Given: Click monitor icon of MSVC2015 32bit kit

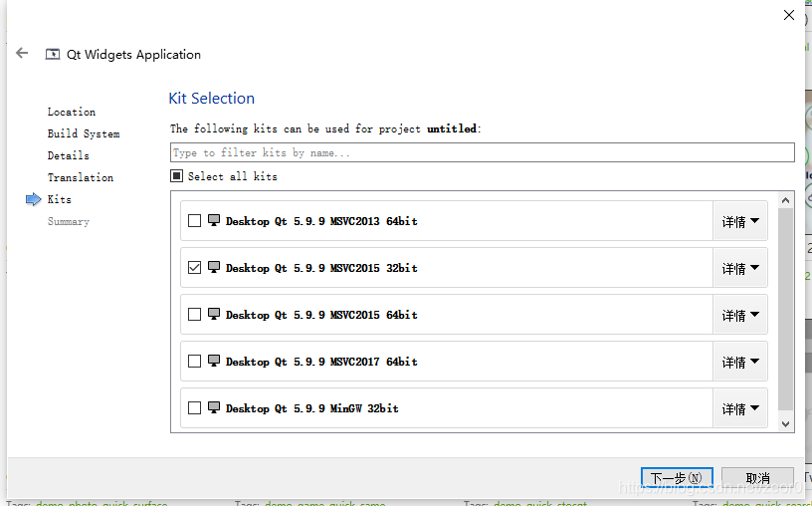Looking at the screenshot, I should (x=213, y=267).
